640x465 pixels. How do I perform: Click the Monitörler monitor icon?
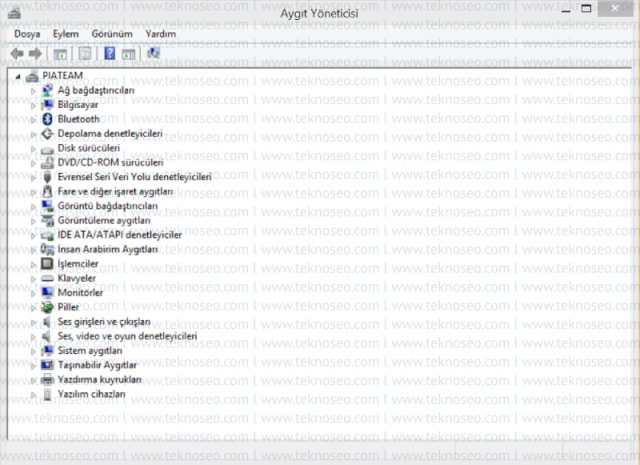coord(47,292)
